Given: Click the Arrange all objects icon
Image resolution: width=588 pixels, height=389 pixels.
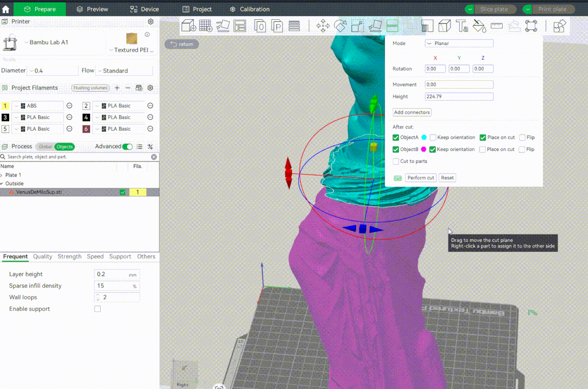Looking at the screenshot, I should click(x=240, y=26).
